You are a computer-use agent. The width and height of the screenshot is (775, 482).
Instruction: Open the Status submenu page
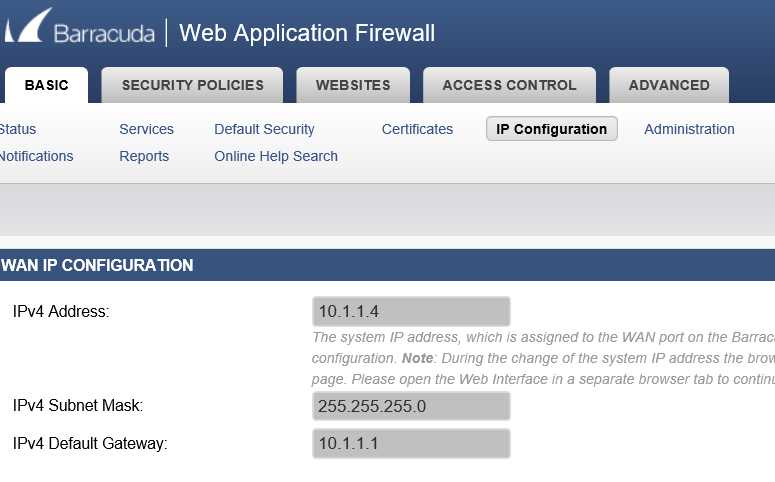point(18,129)
